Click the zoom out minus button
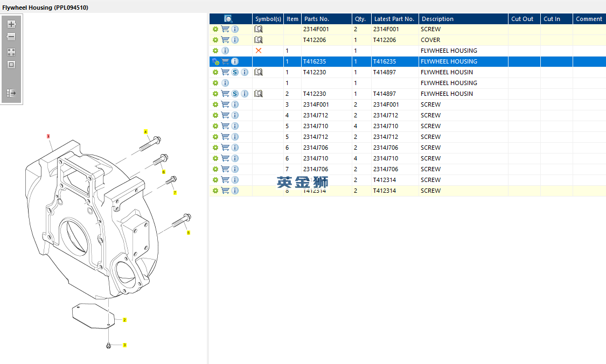Screen dimensions: 606x364 point(11,37)
